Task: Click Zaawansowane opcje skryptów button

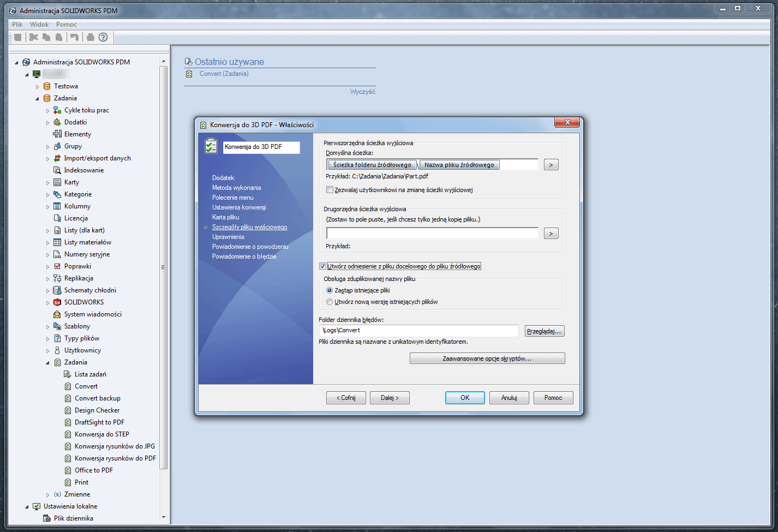Action: coord(487,358)
